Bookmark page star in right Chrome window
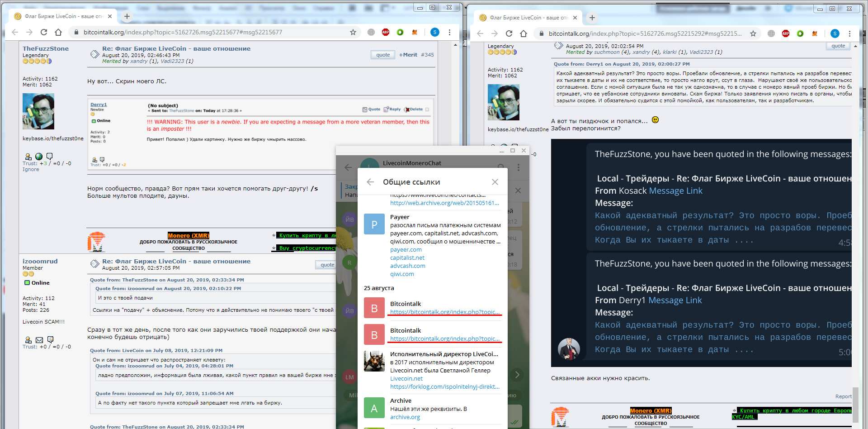 (x=753, y=33)
